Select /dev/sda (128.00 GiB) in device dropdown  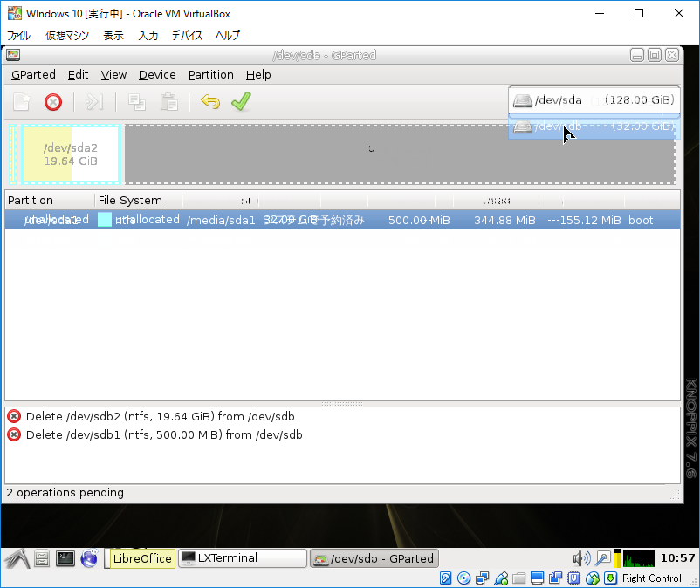(594, 100)
